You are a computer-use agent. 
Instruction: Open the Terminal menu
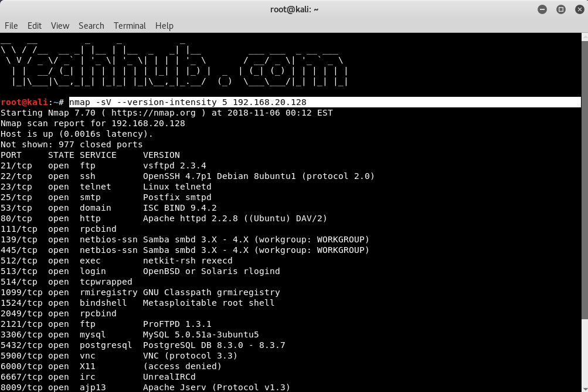[130, 26]
